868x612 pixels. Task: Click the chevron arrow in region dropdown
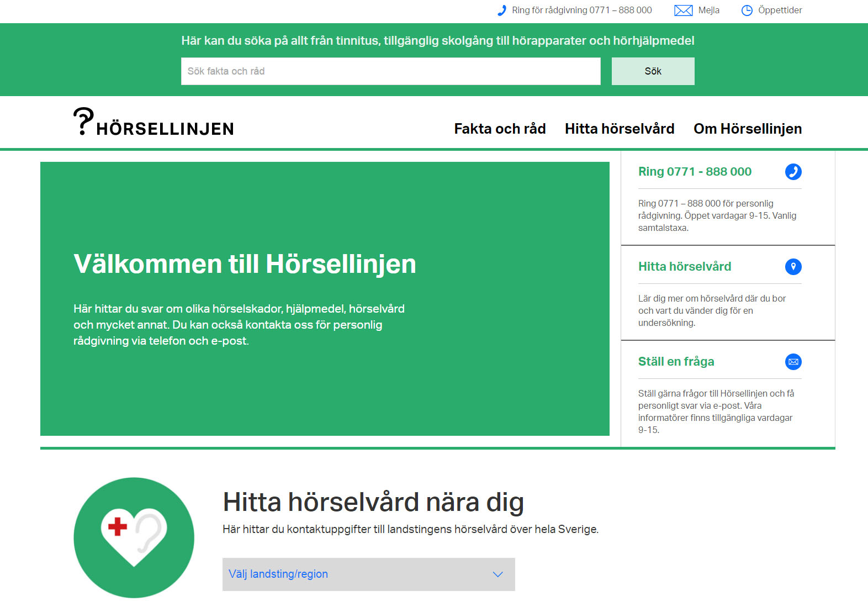point(497,574)
